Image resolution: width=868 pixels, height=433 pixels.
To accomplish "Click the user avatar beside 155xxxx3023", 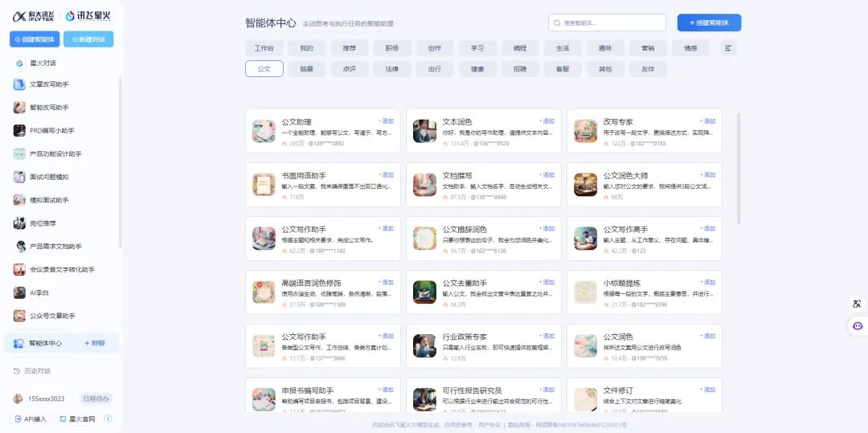I will click(18, 398).
